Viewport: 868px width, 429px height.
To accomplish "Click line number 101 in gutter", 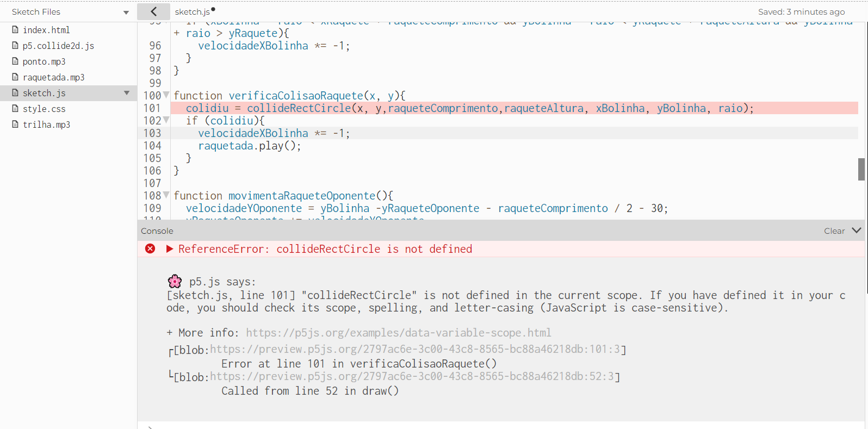I will [152, 108].
